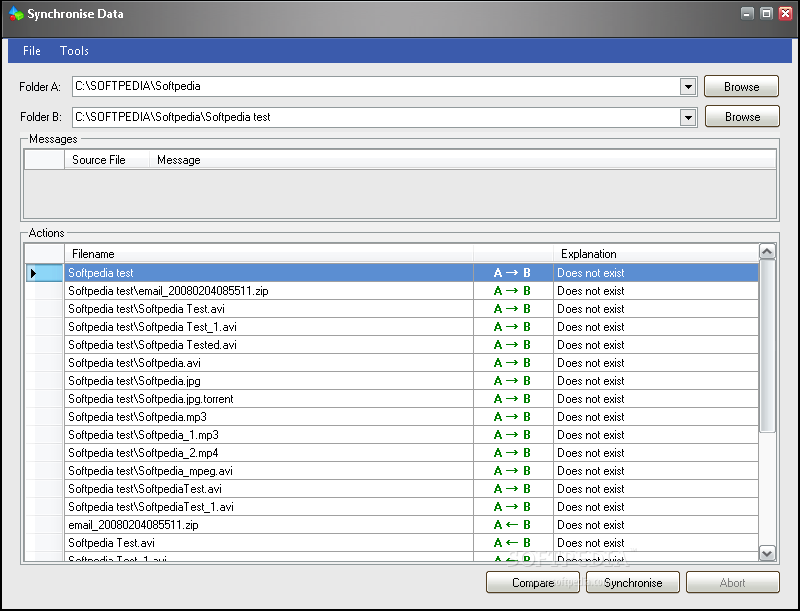Image resolution: width=800 pixels, height=611 pixels.
Task: Click A→B direction icon for Softpedia test\email_20080204085511.zip
Action: click(x=512, y=291)
